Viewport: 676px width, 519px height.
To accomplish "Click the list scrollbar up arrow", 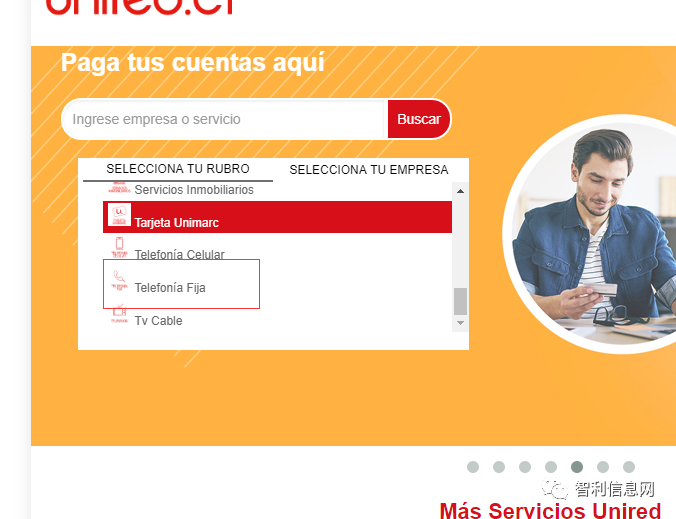I will 460,191.
